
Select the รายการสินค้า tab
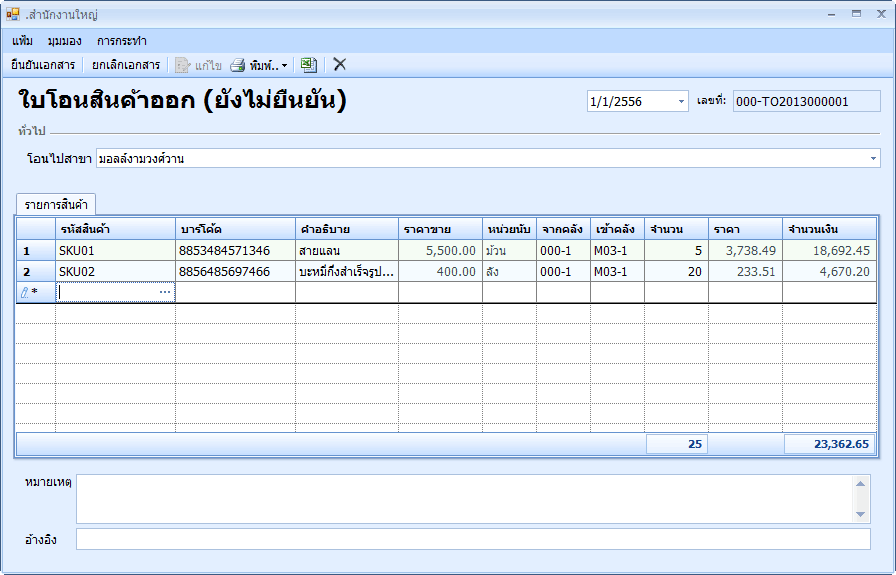56,204
